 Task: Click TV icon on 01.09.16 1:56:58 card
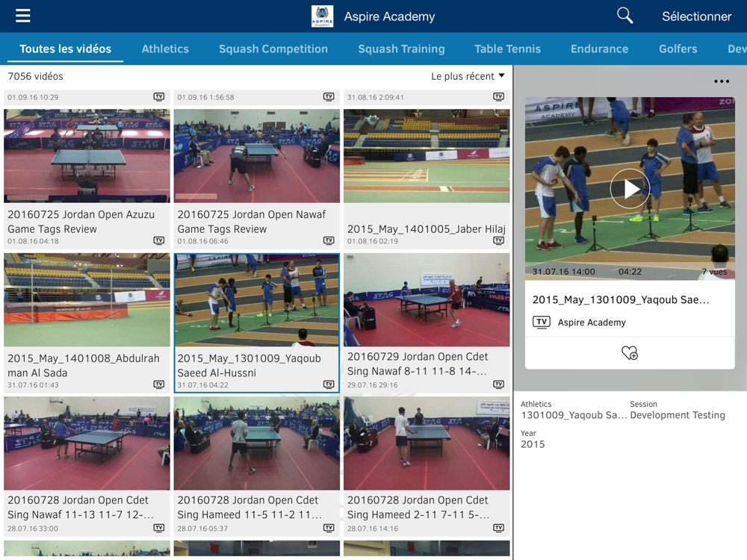tap(329, 96)
